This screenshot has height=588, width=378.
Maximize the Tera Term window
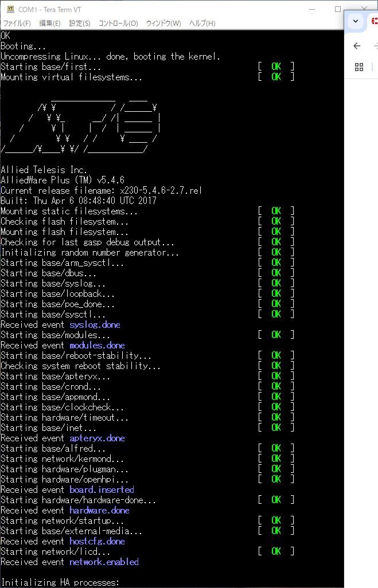337,9
